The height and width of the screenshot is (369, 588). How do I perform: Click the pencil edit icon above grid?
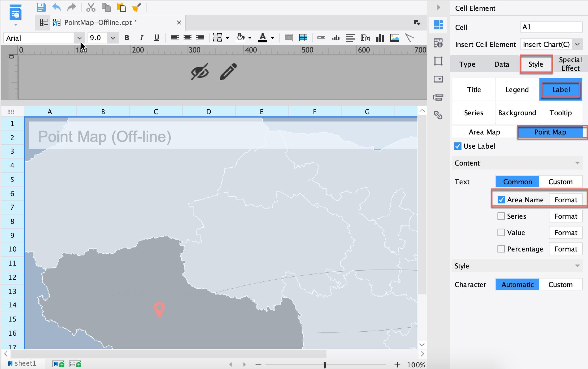coord(228,72)
